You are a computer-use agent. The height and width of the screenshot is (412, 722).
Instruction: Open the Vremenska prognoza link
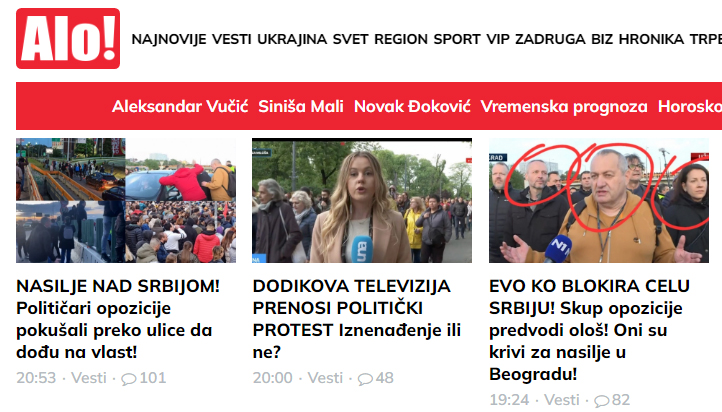[x=564, y=106]
